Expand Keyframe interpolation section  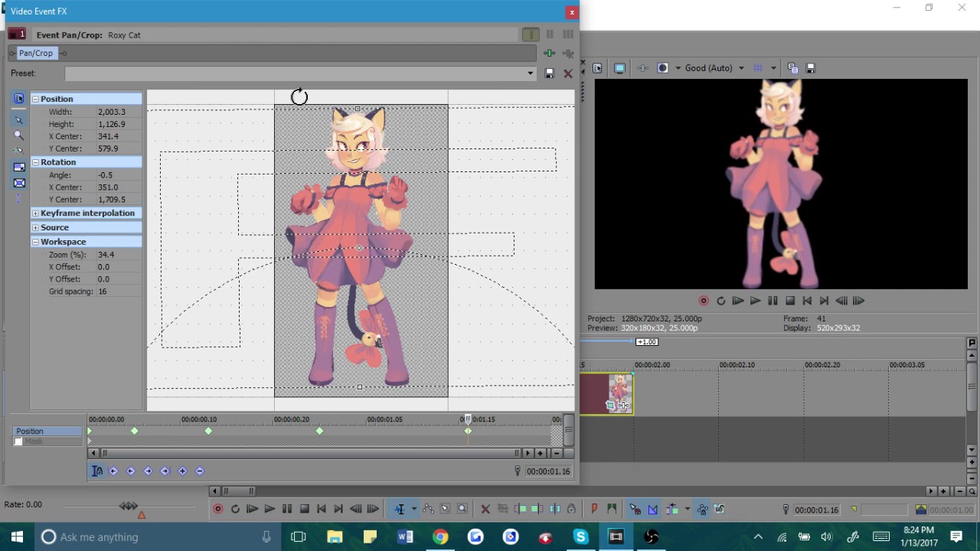(x=35, y=213)
